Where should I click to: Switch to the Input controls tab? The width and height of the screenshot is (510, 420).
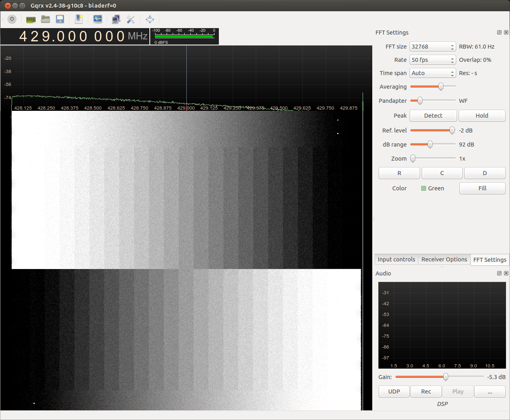pyautogui.click(x=396, y=259)
